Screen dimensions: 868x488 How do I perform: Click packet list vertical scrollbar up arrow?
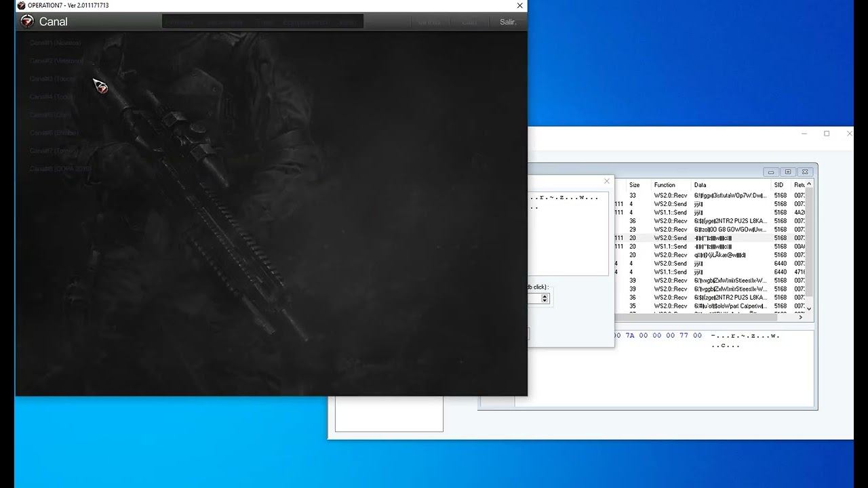click(x=809, y=184)
